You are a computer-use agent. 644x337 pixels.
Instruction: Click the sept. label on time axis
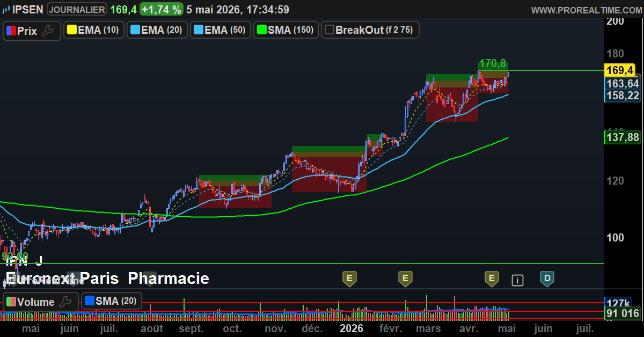tap(191, 328)
